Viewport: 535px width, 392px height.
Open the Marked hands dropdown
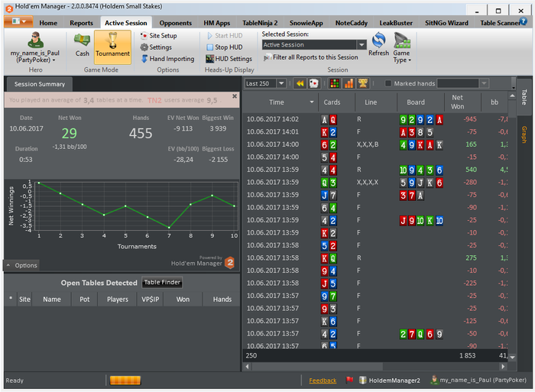(484, 83)
